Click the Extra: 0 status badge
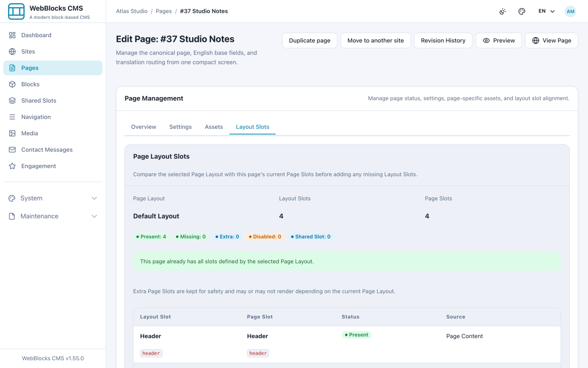This screenshot has height=368, width=588. click(227, 237)
